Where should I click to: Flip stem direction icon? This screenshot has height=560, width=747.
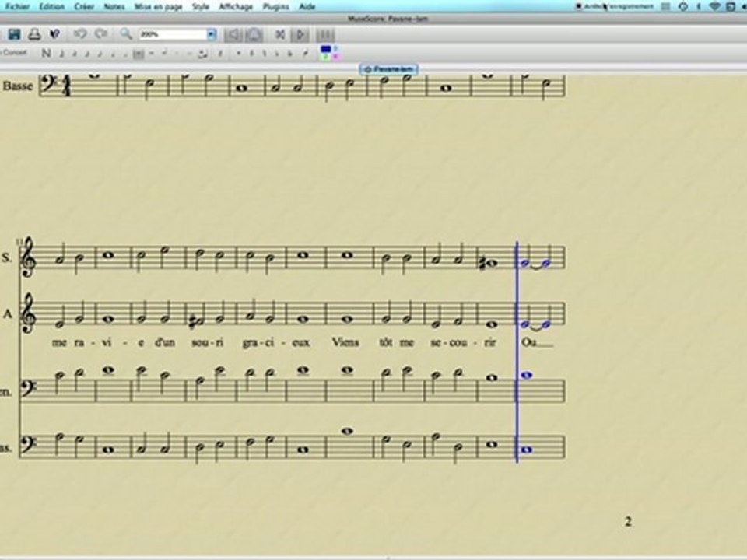[305, 54]
